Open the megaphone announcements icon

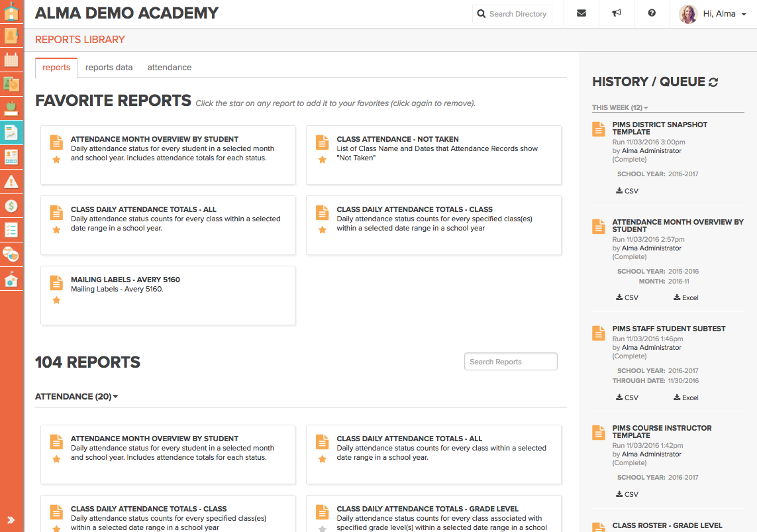pos(617,13)
